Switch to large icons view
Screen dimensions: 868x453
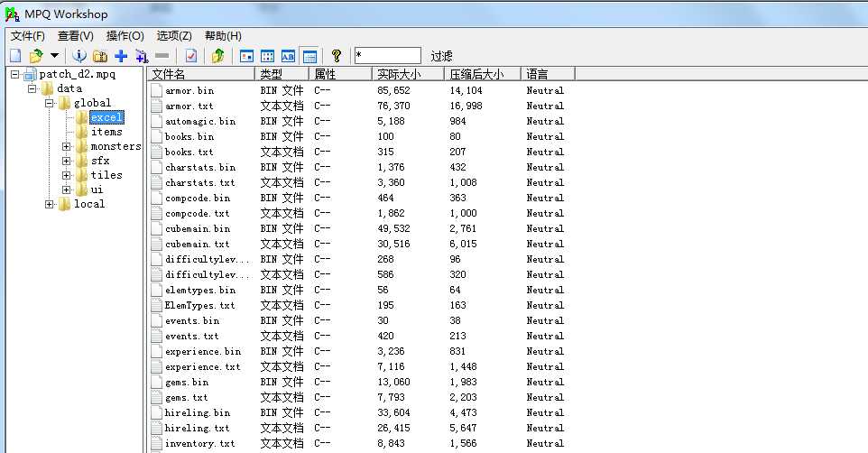coord(247,56)
